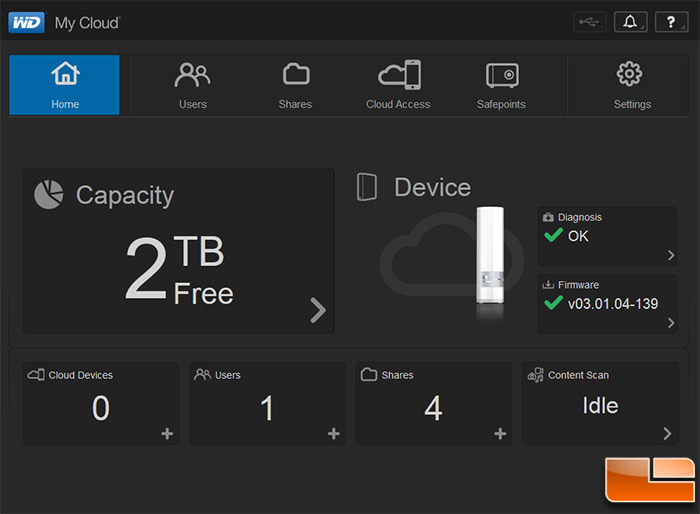The width and height of the screenshot is (700, 514).
Task: Open the Cloud Access tab
Action: click(398, 85)
